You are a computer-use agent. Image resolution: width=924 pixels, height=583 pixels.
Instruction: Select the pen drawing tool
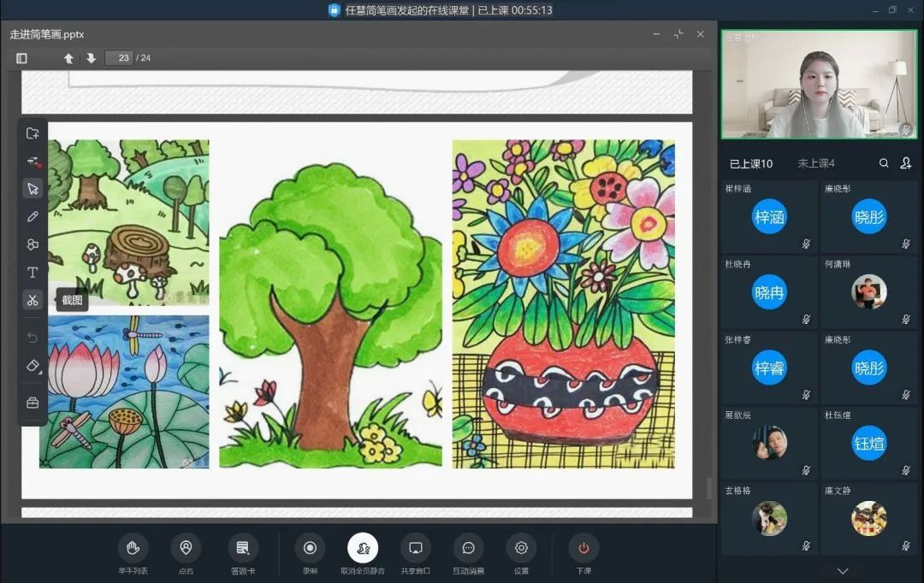click(33, 216)
